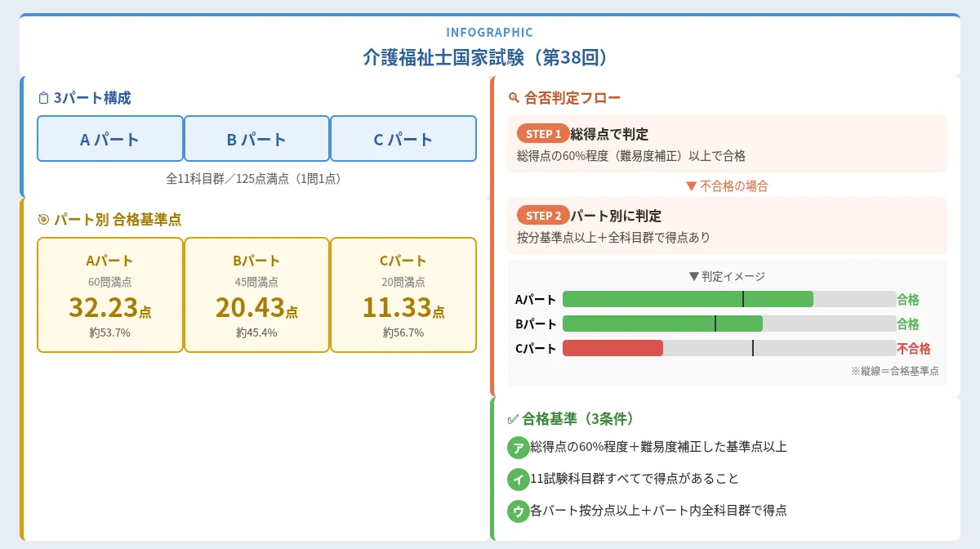Click the checkmark icon beside 合格基準
The height and width of the screenshot is (549, 980).
click(513, 419)
